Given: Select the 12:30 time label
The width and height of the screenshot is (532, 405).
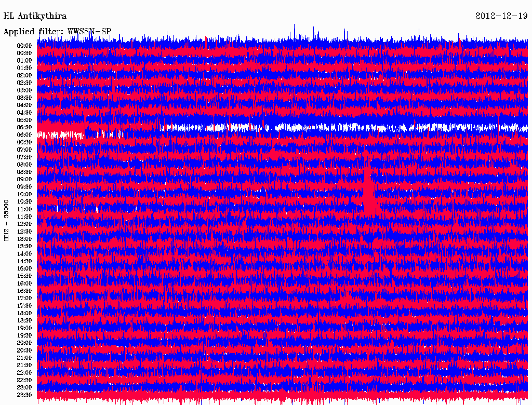Looking at the screenshot, I should 24,232.
